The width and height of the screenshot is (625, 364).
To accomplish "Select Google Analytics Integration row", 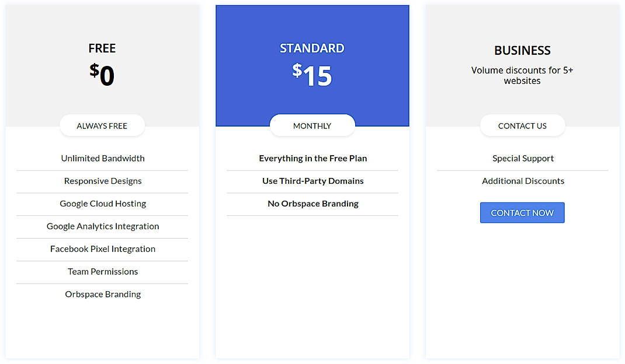I will [x=103, y=226].
